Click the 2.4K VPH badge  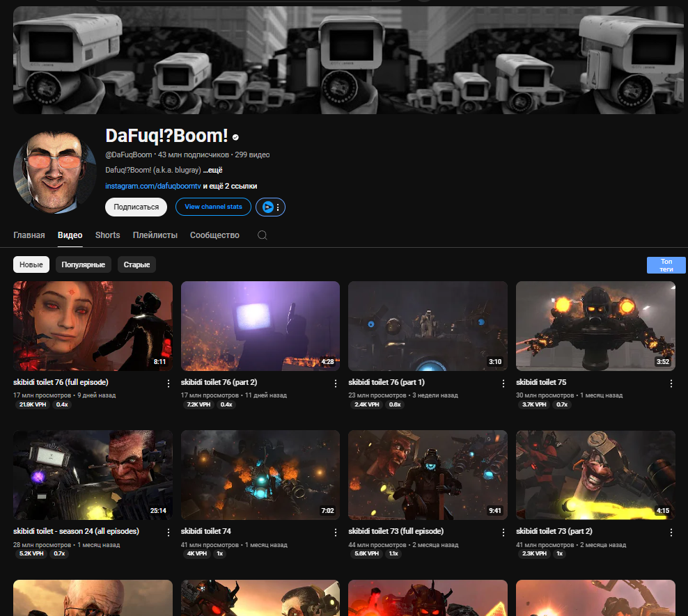(367, 404)
